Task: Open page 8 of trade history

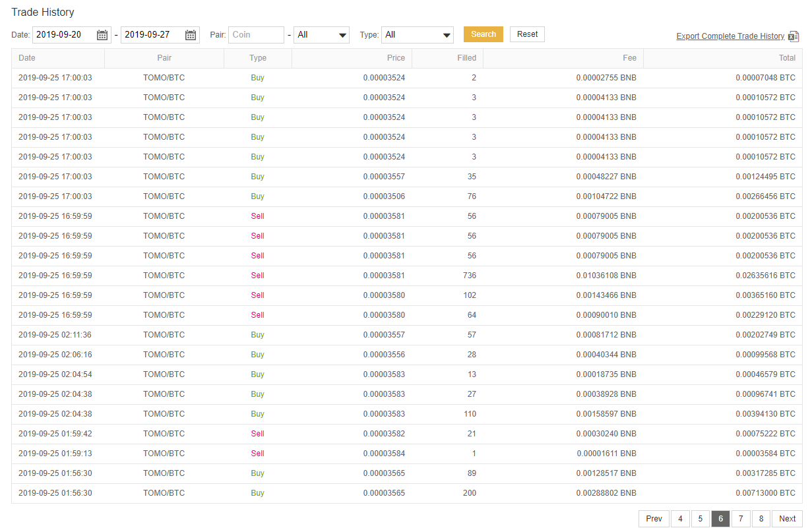Action: tap(761, 519)
